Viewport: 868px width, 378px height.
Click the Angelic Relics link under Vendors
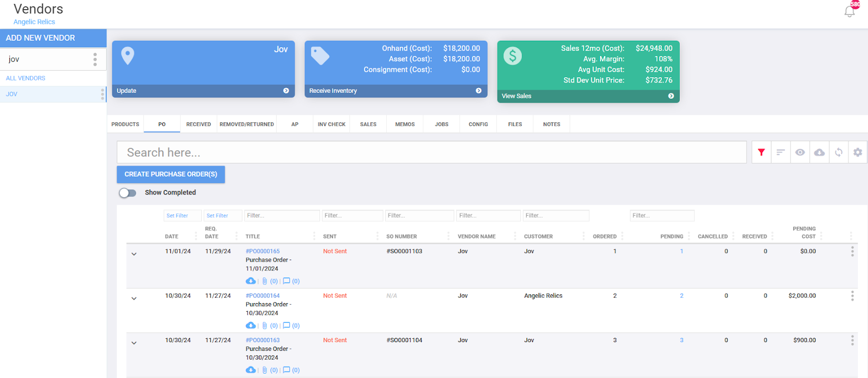coord(34,22)
